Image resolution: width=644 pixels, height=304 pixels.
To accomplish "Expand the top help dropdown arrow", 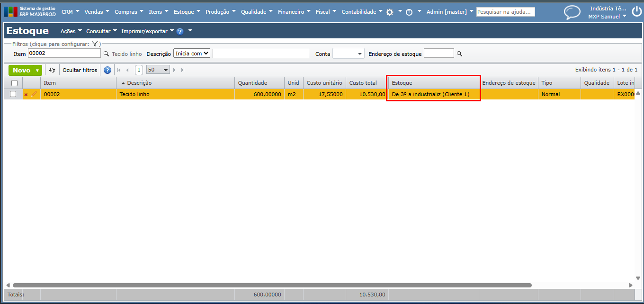I will coord(419,12).
